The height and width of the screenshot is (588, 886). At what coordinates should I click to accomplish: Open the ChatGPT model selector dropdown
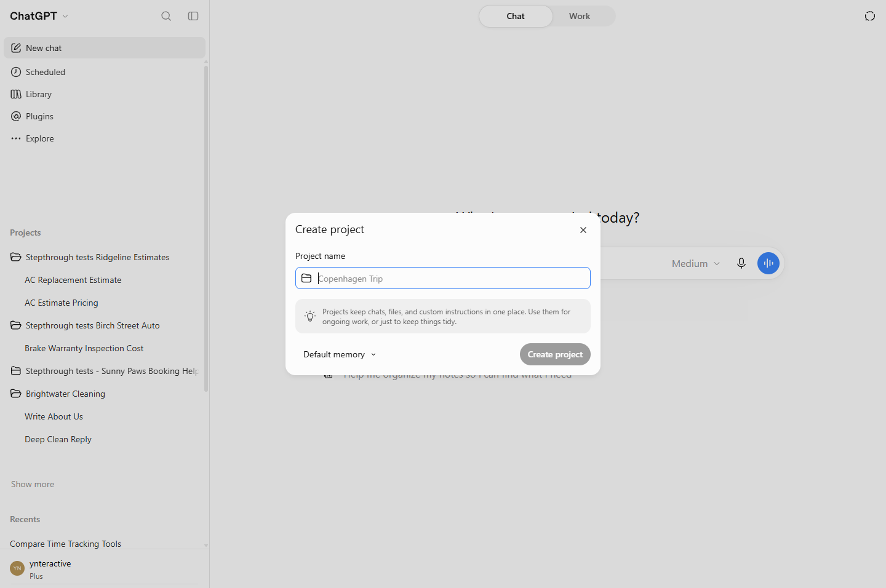[x=39, y=16]
